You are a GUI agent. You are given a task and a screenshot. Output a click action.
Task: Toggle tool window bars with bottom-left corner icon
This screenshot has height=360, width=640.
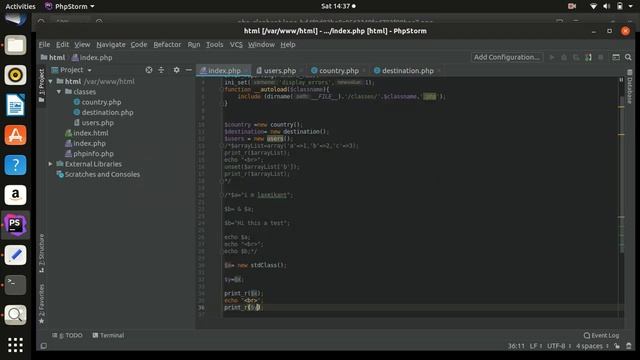[x=44, y=346]
